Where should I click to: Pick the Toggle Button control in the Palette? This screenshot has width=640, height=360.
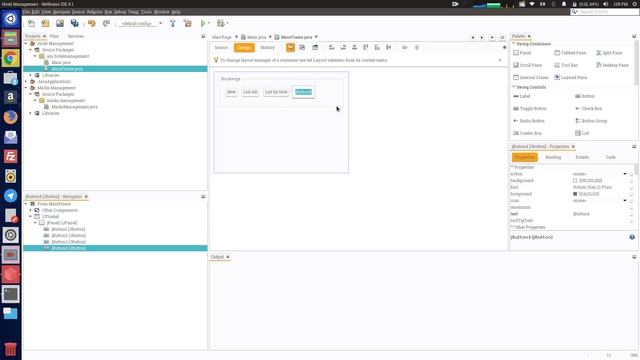(x=530, y=108)
